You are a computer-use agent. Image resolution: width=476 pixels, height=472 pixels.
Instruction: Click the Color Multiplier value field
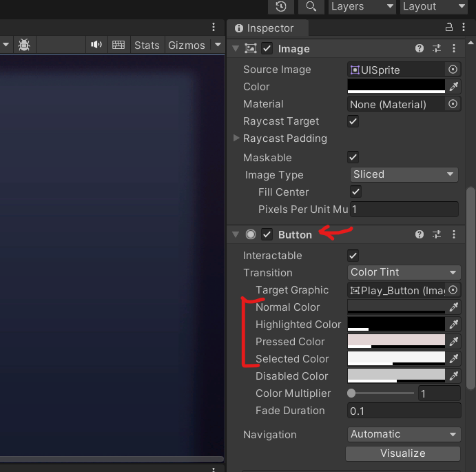(439, 393)
